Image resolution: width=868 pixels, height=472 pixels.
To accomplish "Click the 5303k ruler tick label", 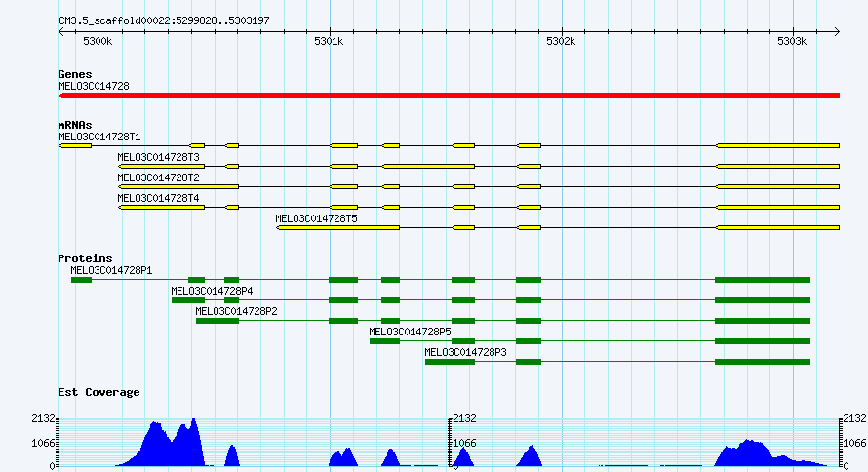I will pyautogui.click(x=792, y=41).
